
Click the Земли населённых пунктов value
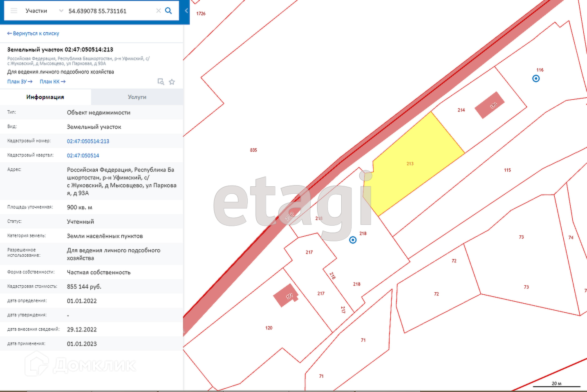point(105,236)
